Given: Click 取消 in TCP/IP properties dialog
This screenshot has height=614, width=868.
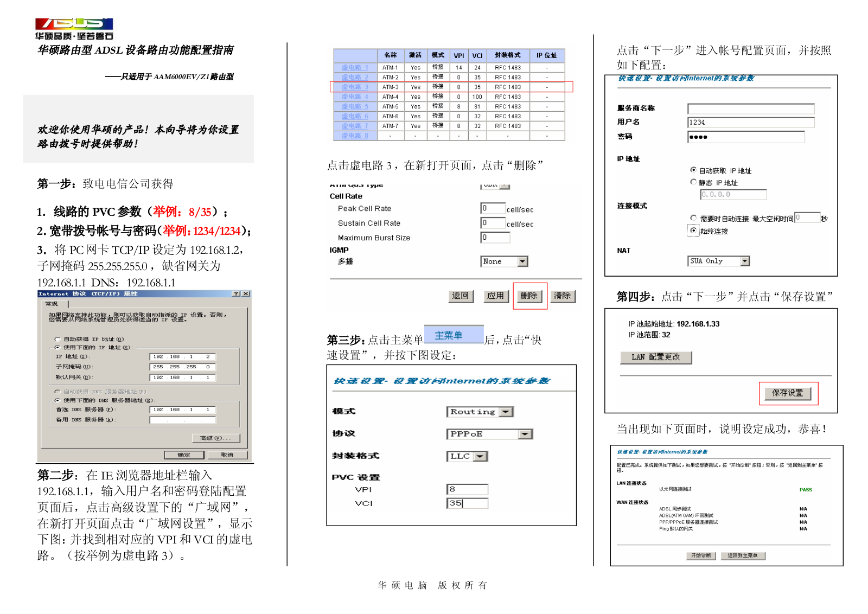Looking at the screenshot, I should (227, 455).
